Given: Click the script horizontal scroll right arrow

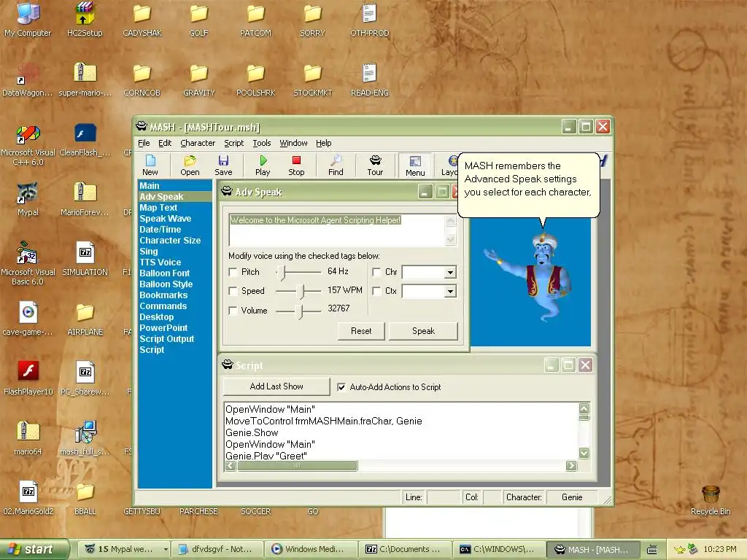Looking at the screenshot, I should click(x=571, y=466).
